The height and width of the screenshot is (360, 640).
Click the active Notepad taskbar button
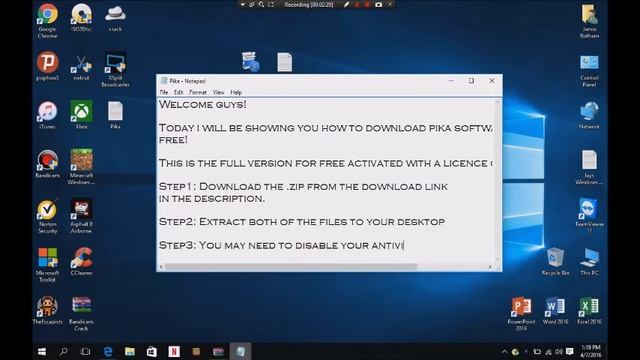pos(240,351)
